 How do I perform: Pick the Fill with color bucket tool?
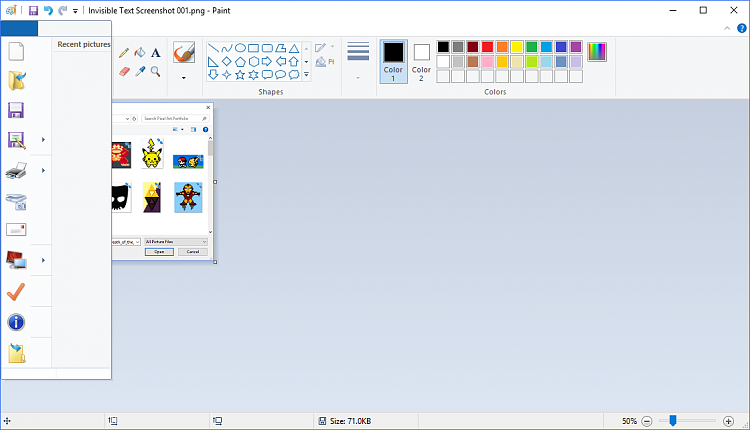(x=140, y=52)
